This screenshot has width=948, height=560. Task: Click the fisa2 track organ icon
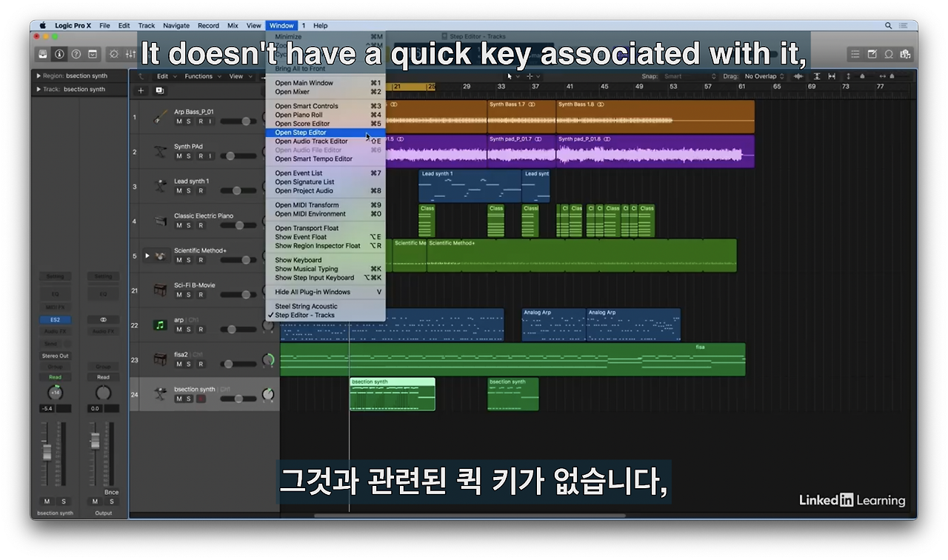click(x=160, y=360)
